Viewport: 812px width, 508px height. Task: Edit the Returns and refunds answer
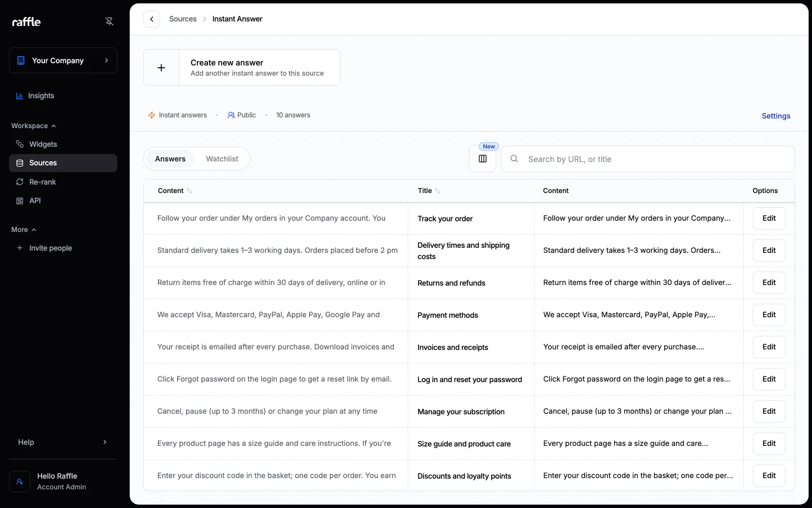click(769, 283)
